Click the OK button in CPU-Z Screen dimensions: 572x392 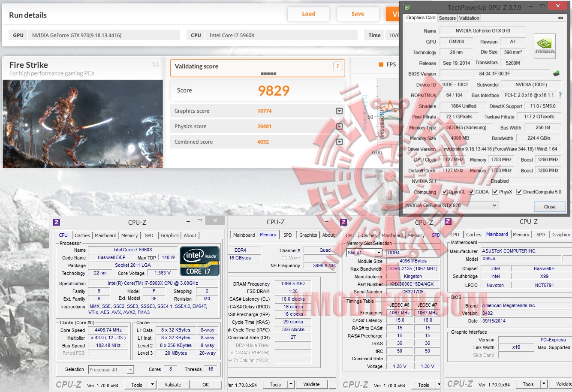click(206, 385)
